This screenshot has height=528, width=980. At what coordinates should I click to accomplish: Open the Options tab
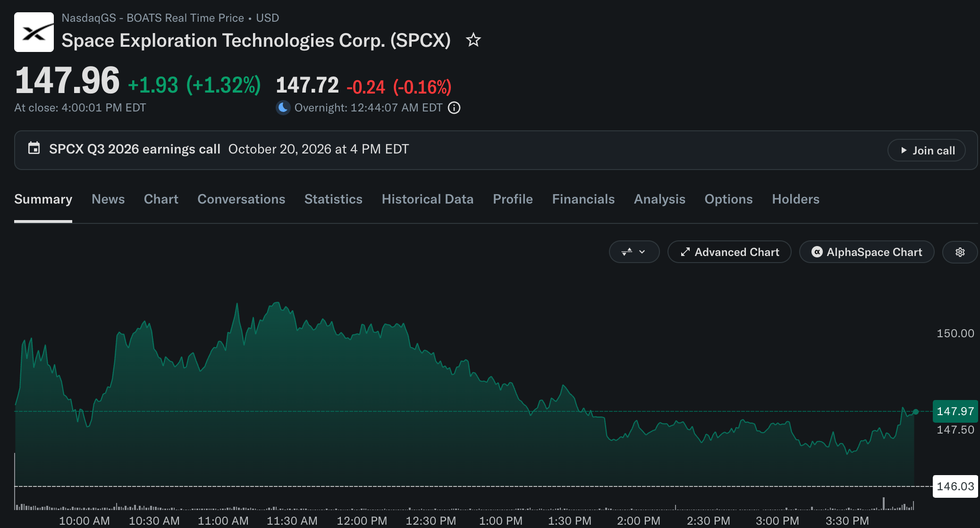(x=728, y=199)
